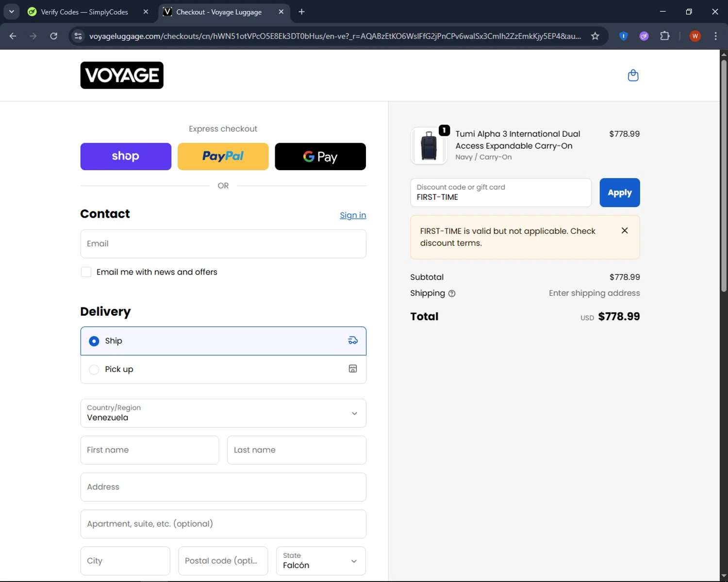The image size is (728, 582).
Task: Close the Verify Codes SimplyCodes tab
Action: pos(146,12)
